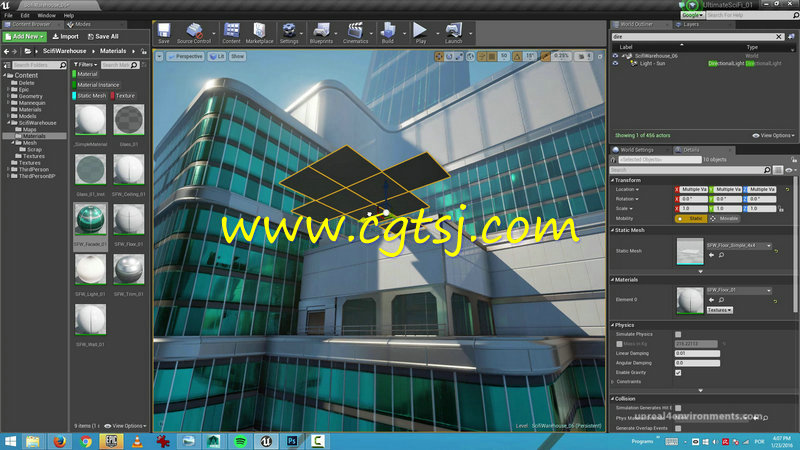Screen dimensions: 800x450
Task: Open the Window menu
Action: click(46, 15)
